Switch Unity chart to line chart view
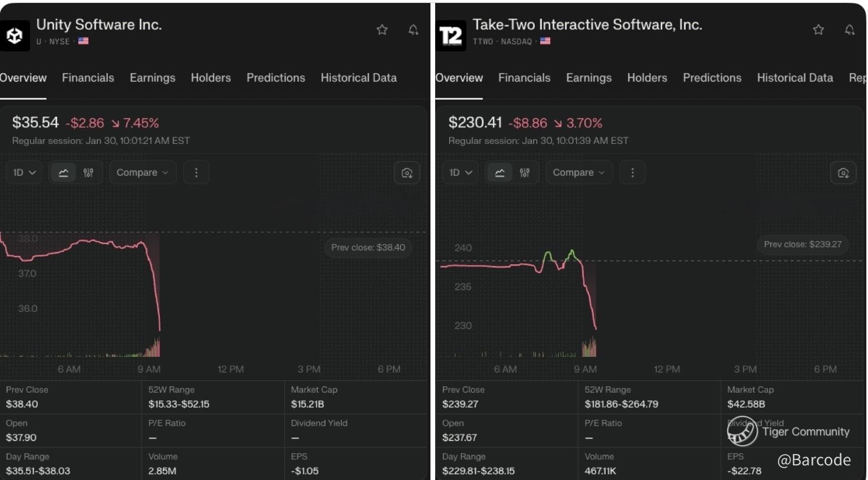 click(64, 173)
